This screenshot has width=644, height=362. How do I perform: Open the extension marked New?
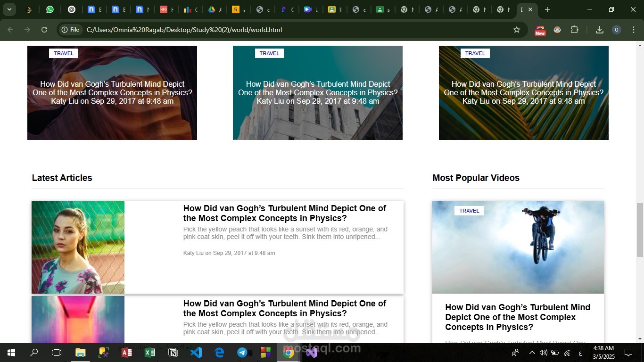(540, 30)
